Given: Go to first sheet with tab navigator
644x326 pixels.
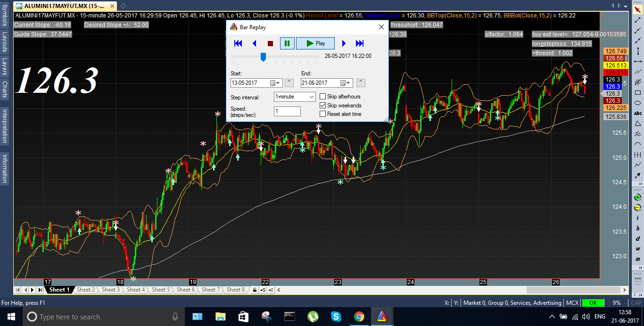Looking at the screenshot, I should [18, 290].
